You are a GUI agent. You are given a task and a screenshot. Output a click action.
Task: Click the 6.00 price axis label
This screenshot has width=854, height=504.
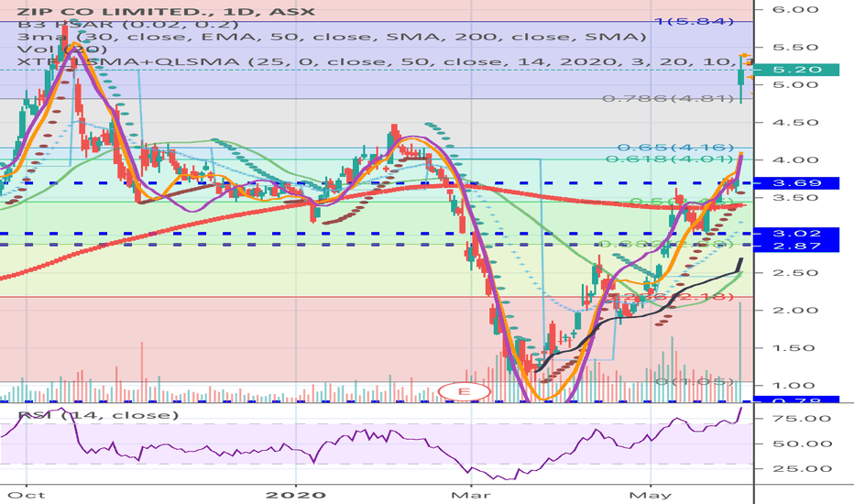pyautogui.click(x=795, y=9)
